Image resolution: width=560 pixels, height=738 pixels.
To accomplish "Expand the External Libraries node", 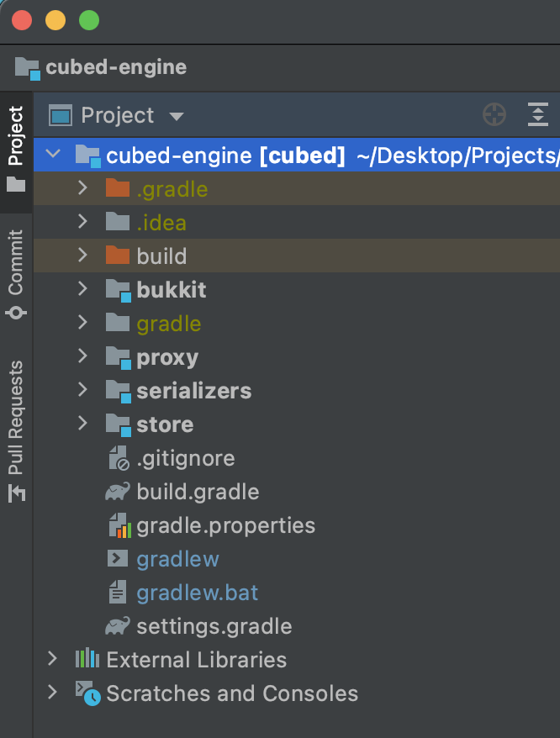I will point(53,659).
